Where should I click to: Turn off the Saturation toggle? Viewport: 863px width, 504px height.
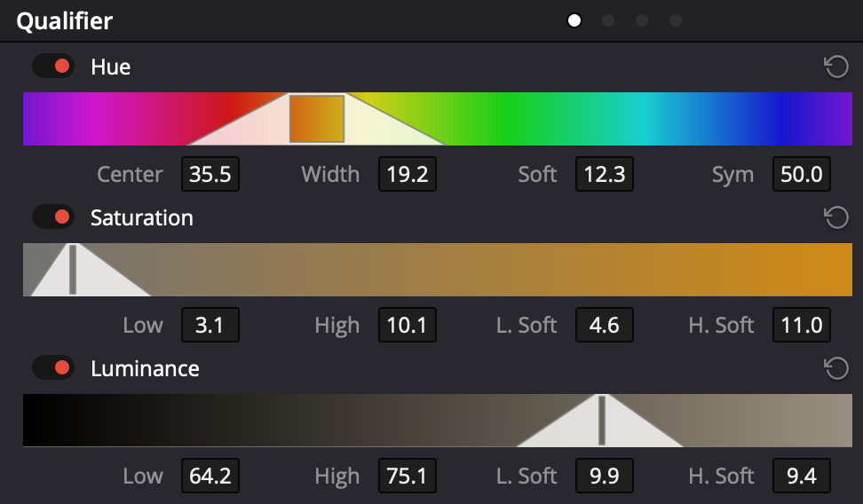pyautogui.click(x=53, y=217)
